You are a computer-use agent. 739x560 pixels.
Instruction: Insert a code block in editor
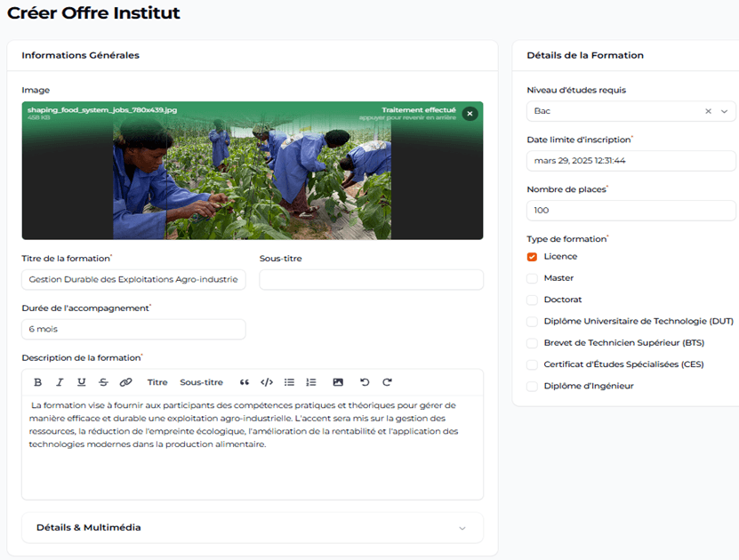pos(267,382)
